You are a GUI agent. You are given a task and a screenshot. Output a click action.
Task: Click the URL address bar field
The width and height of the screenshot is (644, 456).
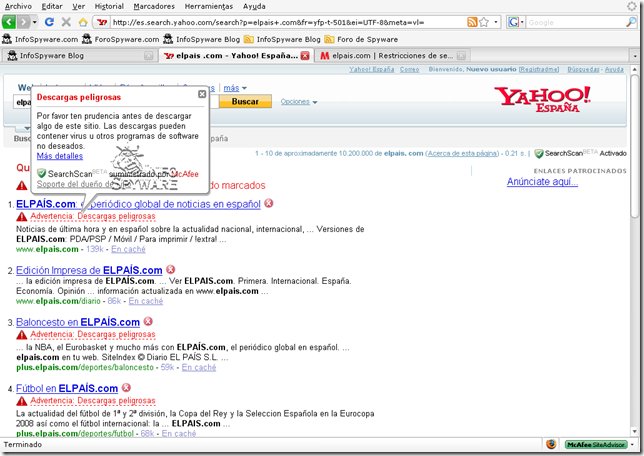tap(288, 22)
